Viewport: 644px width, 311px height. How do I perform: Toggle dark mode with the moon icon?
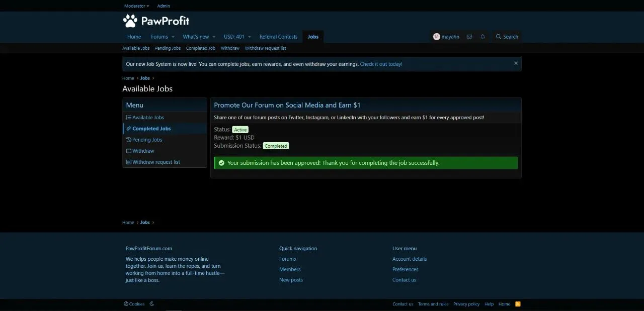click(x=152, y=304)
